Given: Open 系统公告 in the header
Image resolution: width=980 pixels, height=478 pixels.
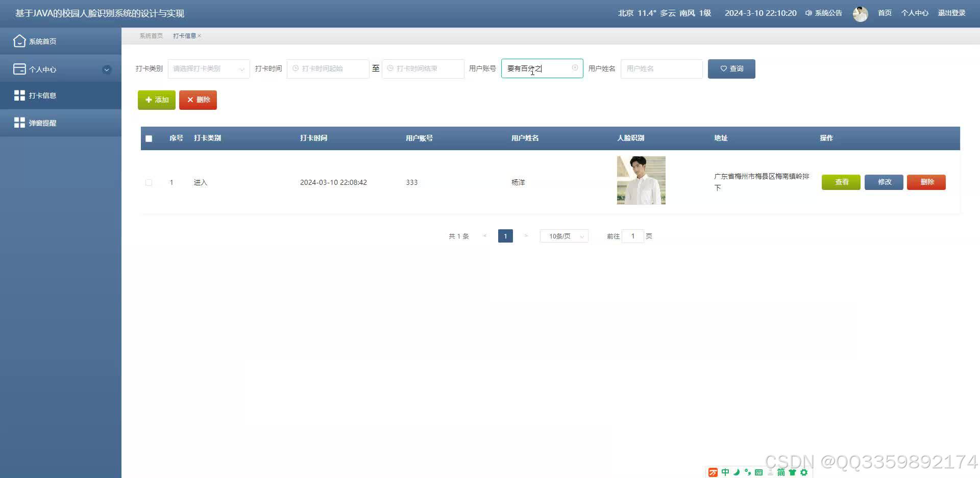Looking at the screenshot, I should (828, 13).
